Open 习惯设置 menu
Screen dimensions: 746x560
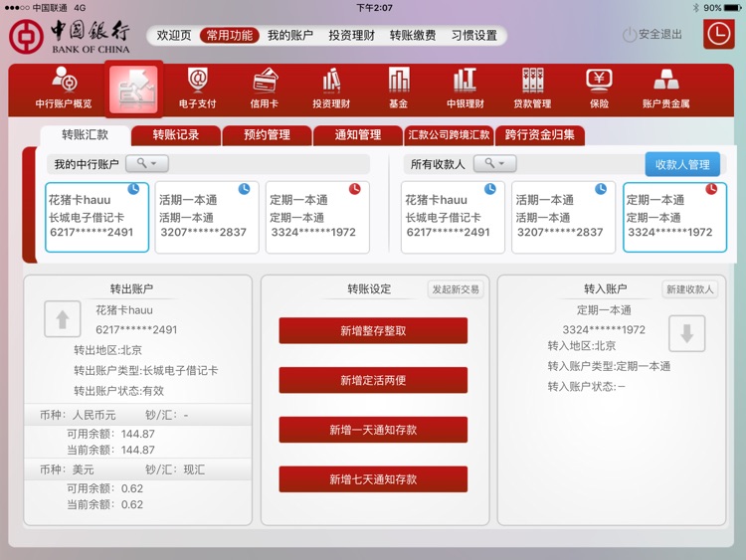click(473, 35)
